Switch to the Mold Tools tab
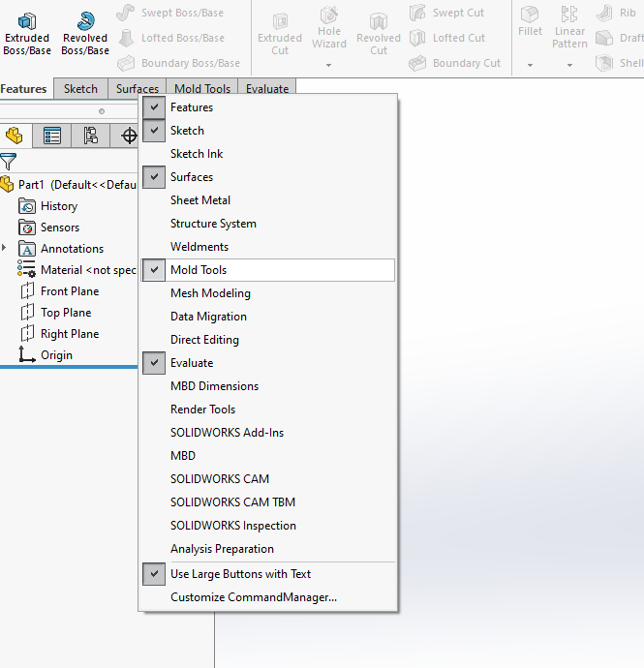This screenshot has width=644, height=668. (202, 88)
